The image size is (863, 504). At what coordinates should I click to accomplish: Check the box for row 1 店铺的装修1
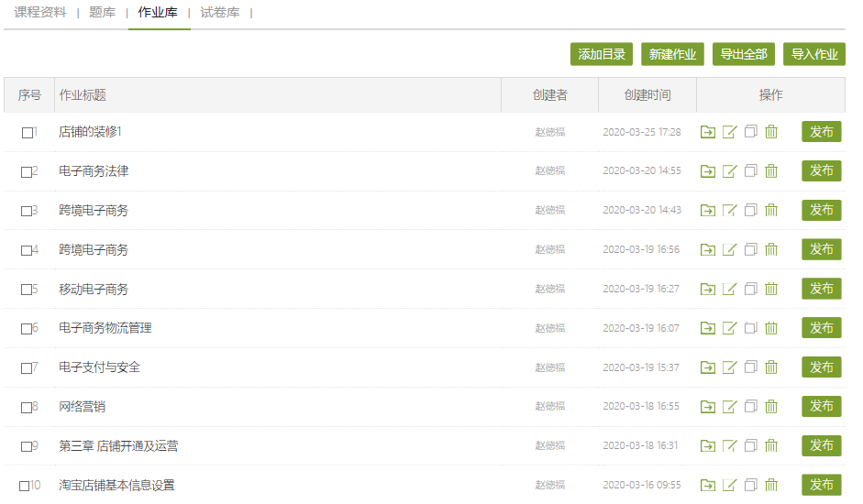point(28,133)
